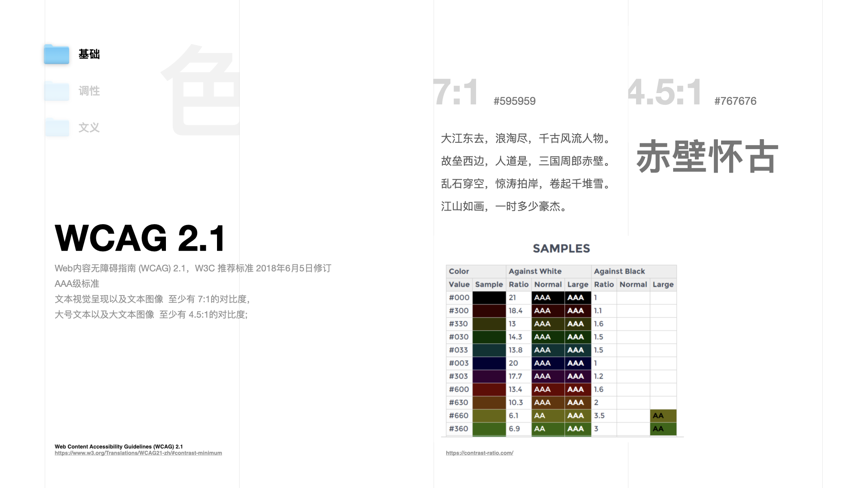Screen dimensions: 868x488
Task: Click the #660 olive color sample
Action: click(489, 415)
